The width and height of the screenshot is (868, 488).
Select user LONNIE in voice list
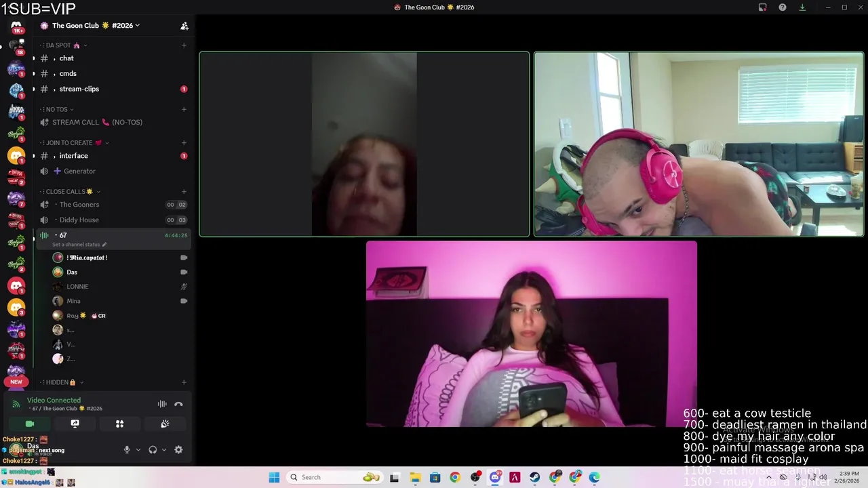click(x=119, y=287)
